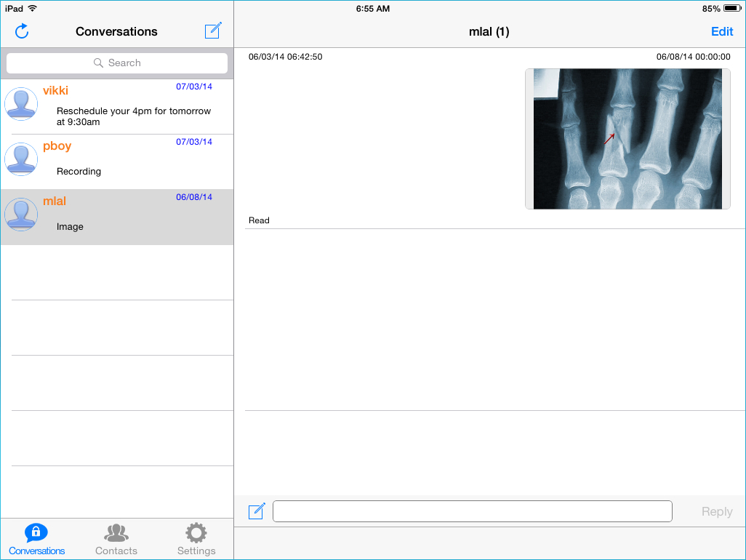Tap the battery indicator in status bar
Viewport: 746px width, 560px height.
click(732, 9)
